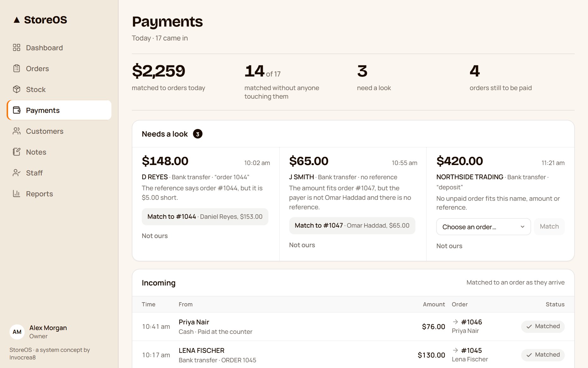This screenshot has height=368, width=588.
Task: Click the Customers people icon
Action: point(16,131)
